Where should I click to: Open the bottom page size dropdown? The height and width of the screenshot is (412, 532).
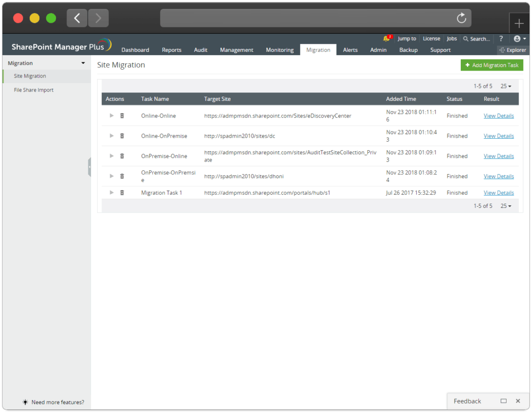(506, 206)
